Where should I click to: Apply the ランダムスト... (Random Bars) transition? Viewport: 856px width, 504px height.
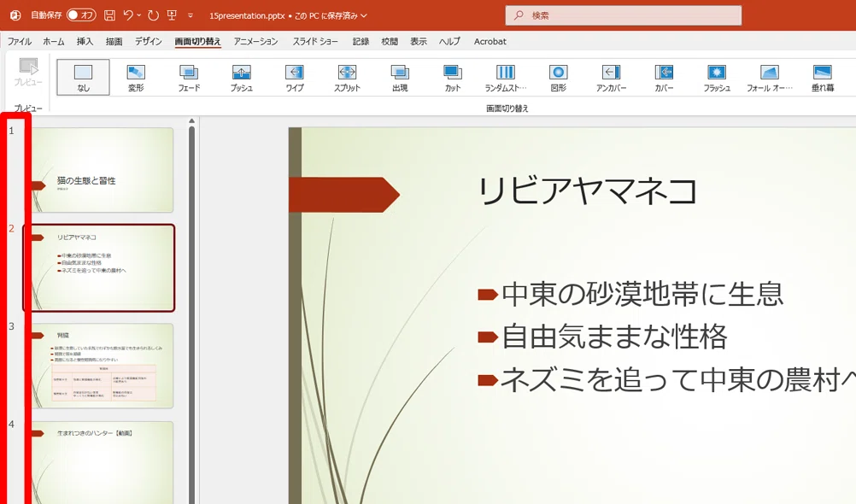[506, 78]
